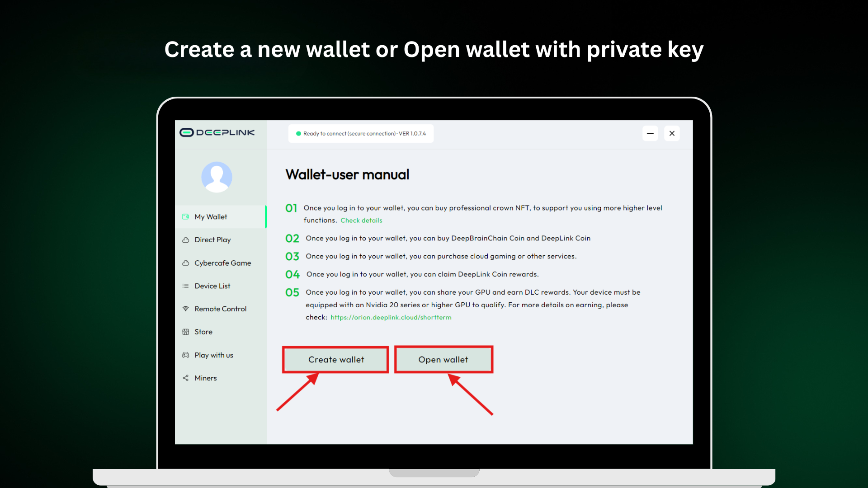The height and width of the screenshot is (488, 868).
Task: Click the claim DeepLink Coin rewards text
Action: [423, 275]
